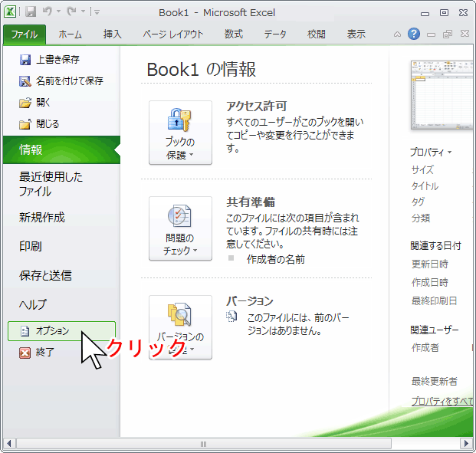
Task: Switch to the 挿入 tab
Action: (x=113, y=34)
